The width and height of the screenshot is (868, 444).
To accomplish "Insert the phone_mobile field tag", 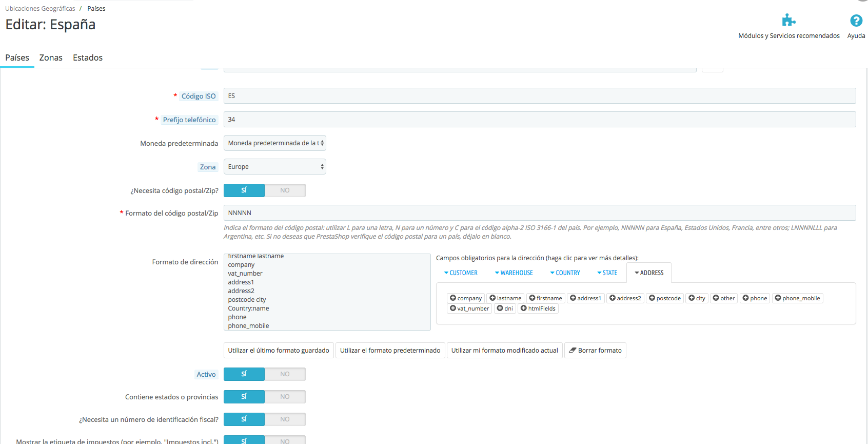I will pos(797,298).
